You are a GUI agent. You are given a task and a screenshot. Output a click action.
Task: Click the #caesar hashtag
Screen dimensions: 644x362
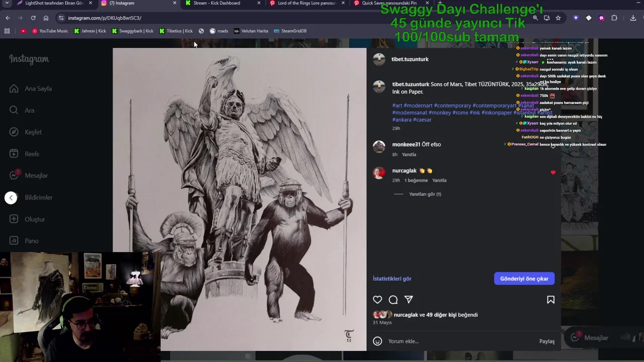(x=422, y=120)
